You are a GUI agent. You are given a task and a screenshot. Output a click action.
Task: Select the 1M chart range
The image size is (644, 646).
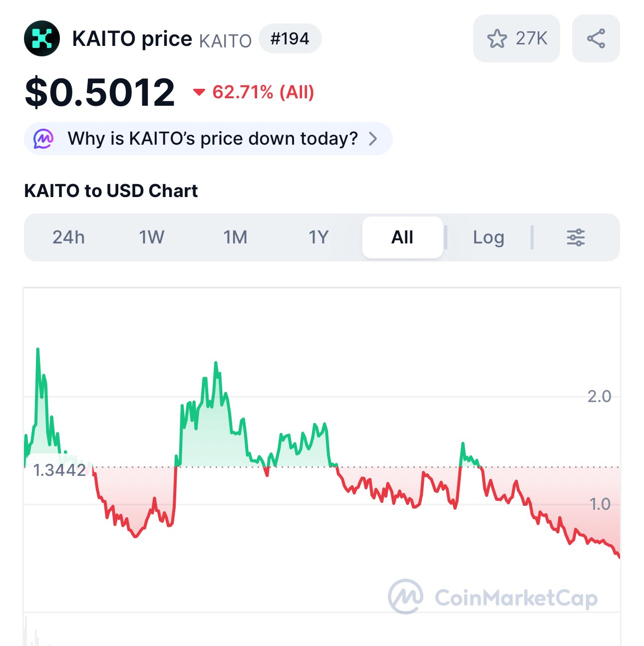pyautogui.click(x=235, y=237)
